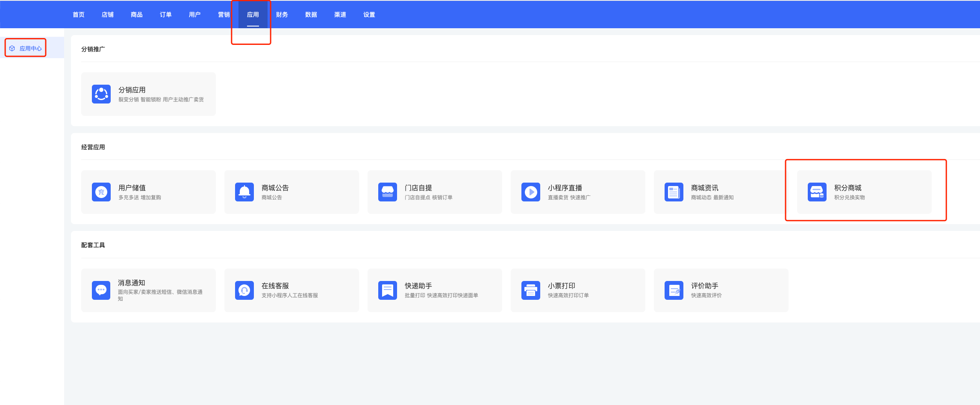Click the 商城公告 bell icon
The image size is (980, 405).
[244, 192]
